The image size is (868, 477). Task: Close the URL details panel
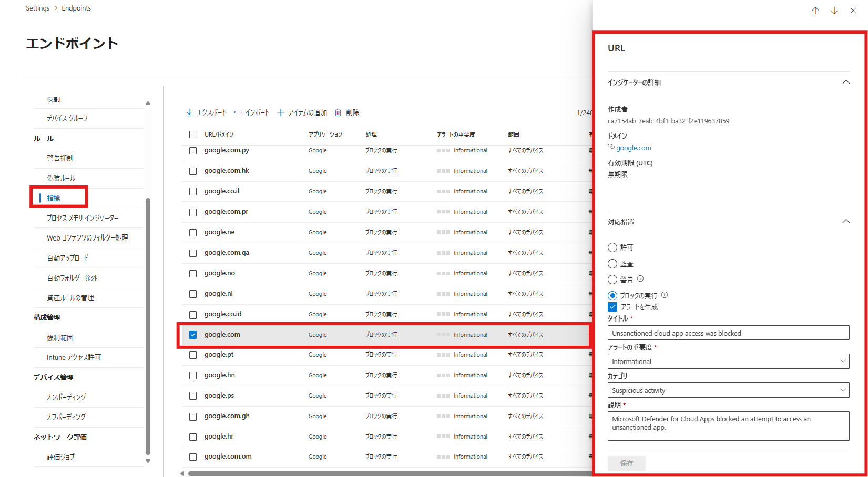coord(853,11)
